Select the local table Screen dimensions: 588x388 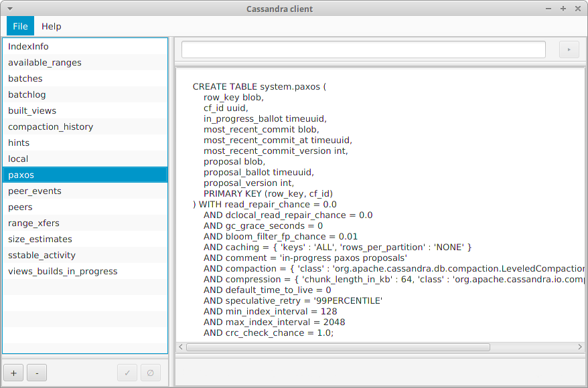tap(85, 159)
